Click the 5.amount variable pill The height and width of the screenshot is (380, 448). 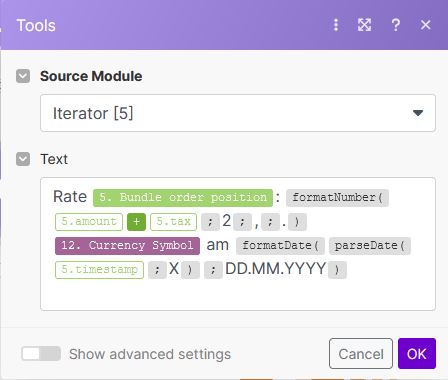point(89,222)
